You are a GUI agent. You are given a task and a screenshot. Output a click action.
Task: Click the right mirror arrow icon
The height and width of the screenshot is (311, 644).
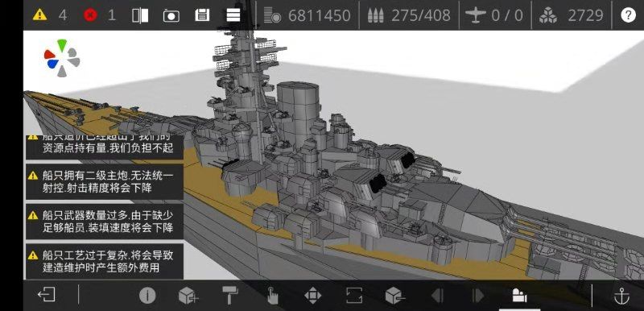coord(478,296)
